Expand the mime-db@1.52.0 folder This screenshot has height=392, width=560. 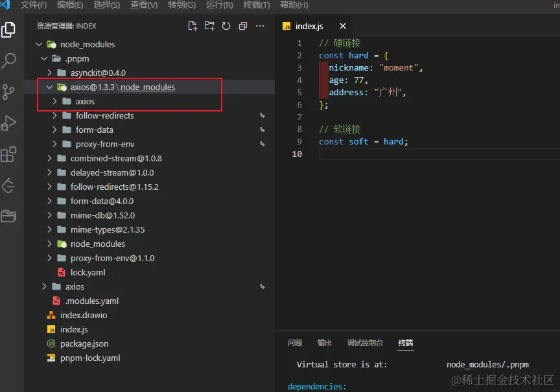pos(49,215)
